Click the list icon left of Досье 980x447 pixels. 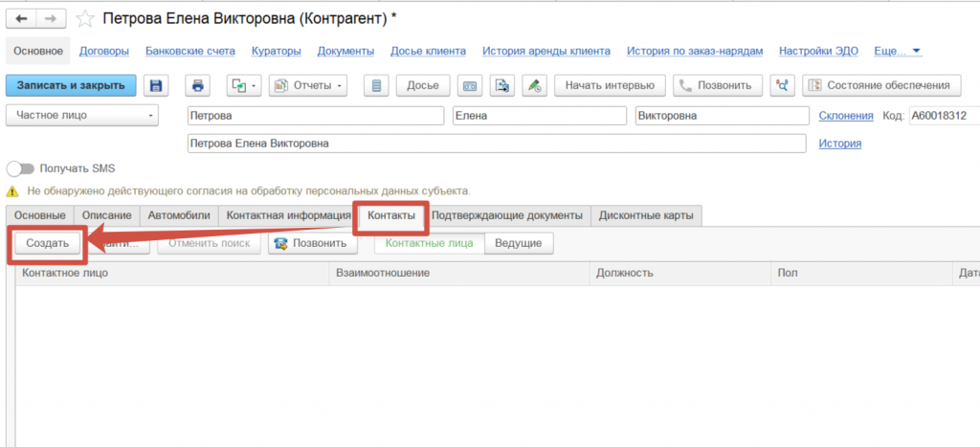click(x=376, y=85)
